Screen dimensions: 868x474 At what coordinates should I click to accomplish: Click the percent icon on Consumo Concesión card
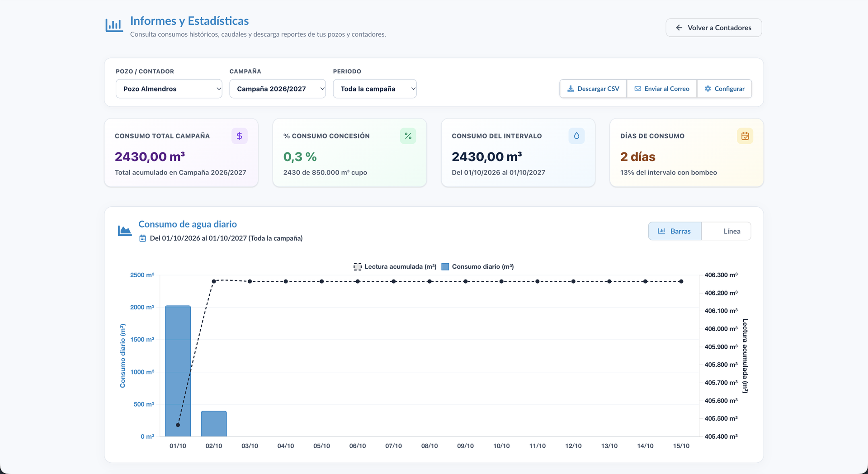pyautogui.click(x=408, y=136)
